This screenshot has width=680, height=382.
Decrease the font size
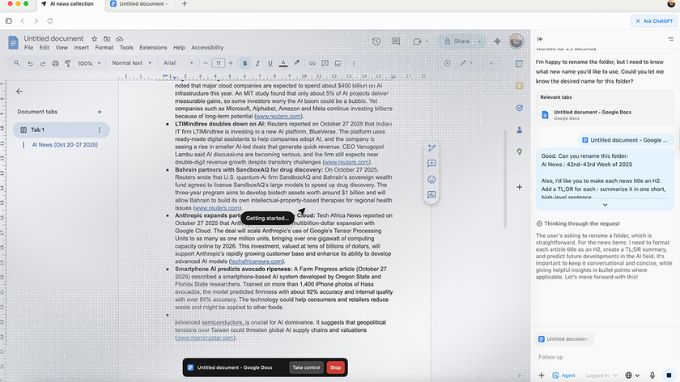206,63
